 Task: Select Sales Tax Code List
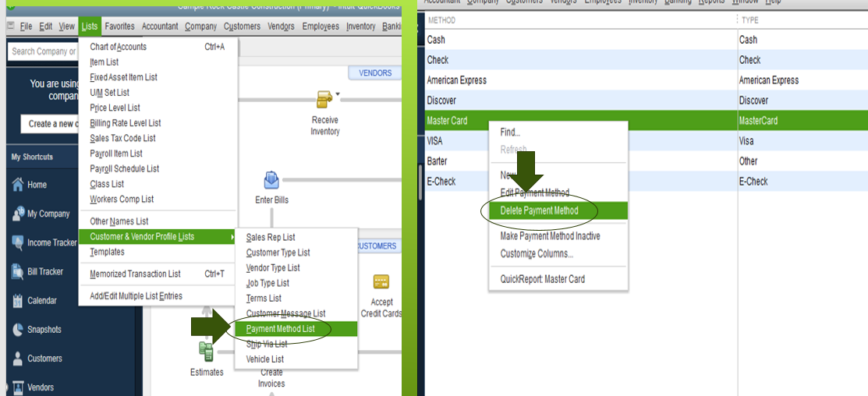pyautogui.click(x=158, y=138)
